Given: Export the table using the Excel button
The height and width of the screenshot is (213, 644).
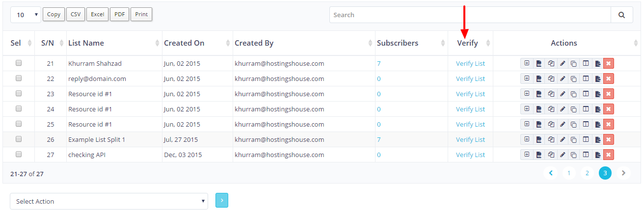Looking at the screenshot, I should click(97, 15).
